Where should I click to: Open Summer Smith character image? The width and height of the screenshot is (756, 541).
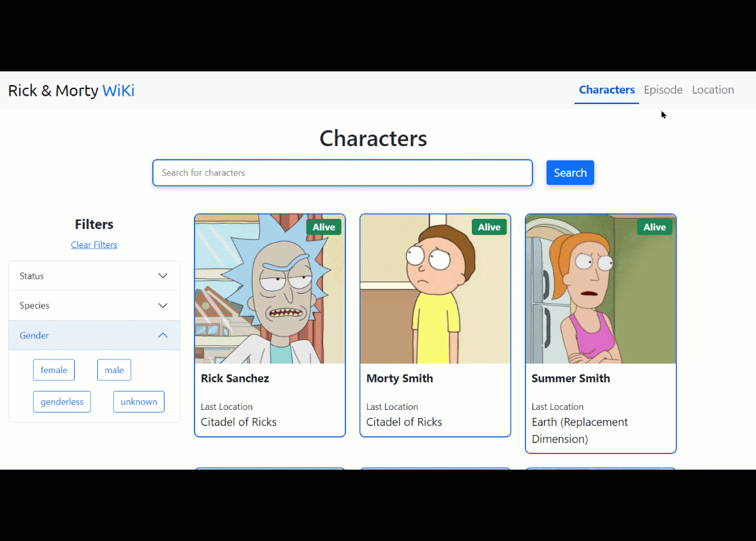tap(601, 290)
